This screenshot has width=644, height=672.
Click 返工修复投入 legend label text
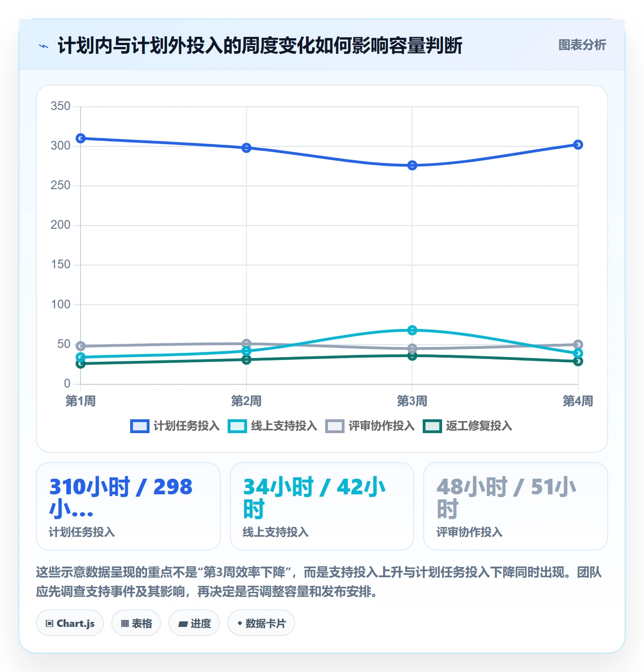click(x=479, y=426)
